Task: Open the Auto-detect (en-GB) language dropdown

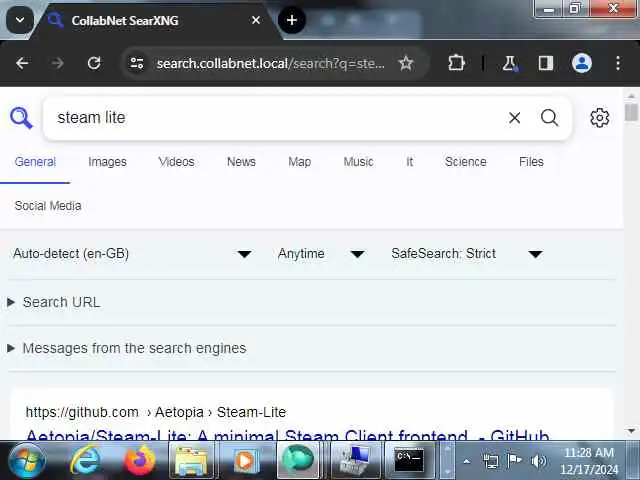Action: click(x=133, y=254)
